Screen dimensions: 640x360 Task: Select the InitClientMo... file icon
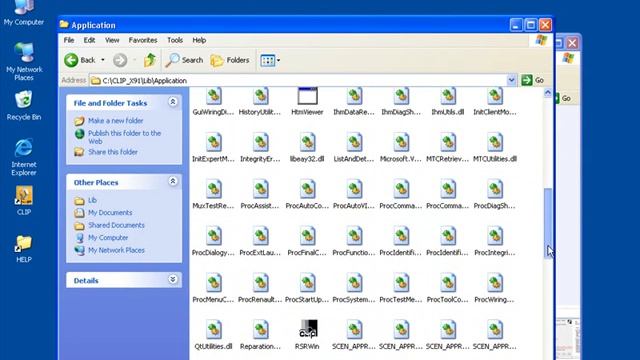[495, 96]
